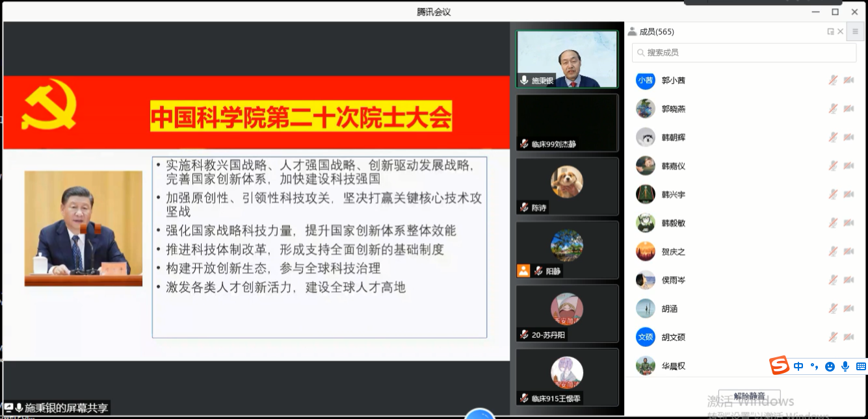The width and height of the screenshot is (868, 419).
Task: Click camera-off icon for 贺庆之
Action: [848, 251]
